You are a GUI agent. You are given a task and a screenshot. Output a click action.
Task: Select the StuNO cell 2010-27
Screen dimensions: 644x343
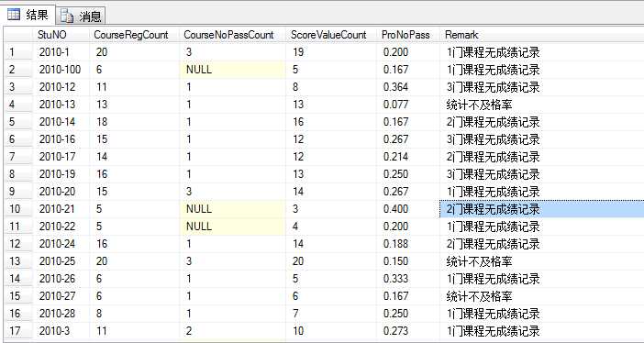coord(61,296)
